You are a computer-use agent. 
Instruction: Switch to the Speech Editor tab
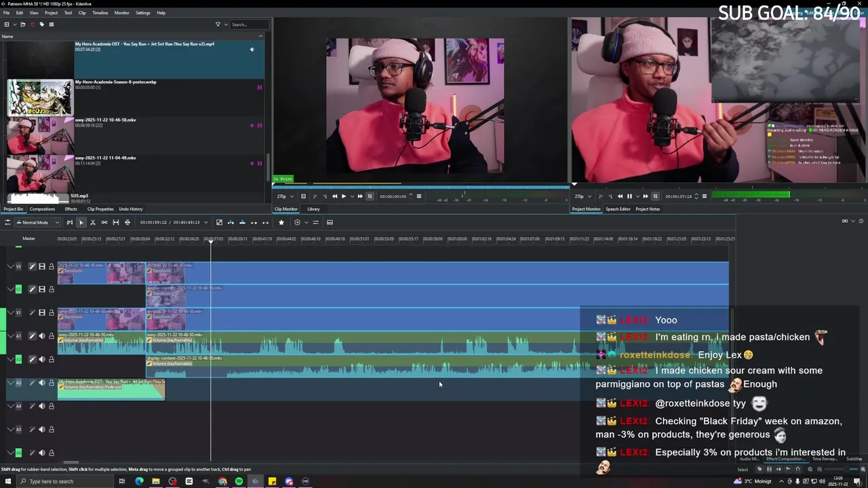(618, 209)
